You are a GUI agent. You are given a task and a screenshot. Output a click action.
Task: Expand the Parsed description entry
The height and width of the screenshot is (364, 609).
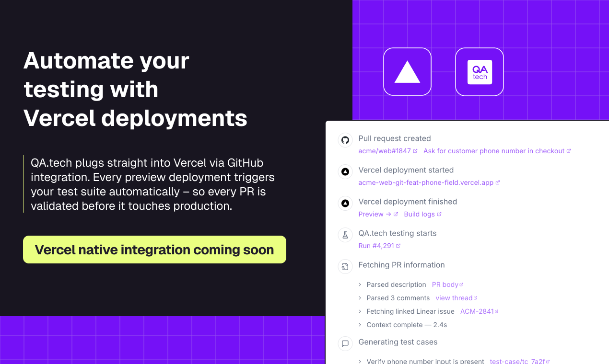click(360, 284)
